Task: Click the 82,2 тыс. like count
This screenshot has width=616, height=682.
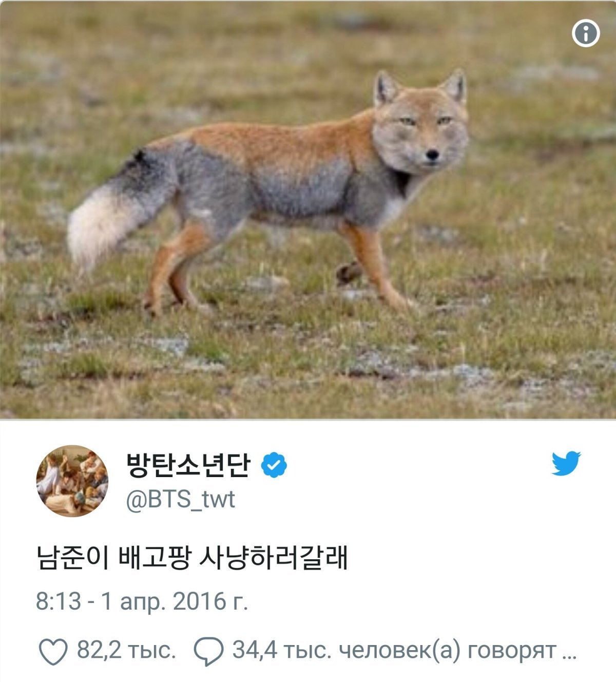Action: click(x=126, y=650)
